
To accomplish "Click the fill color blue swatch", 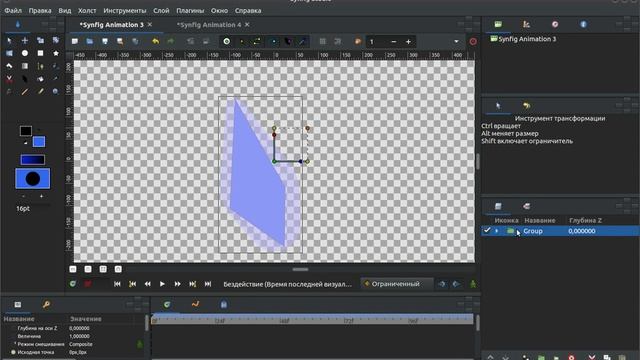I will tap(39, 142).
